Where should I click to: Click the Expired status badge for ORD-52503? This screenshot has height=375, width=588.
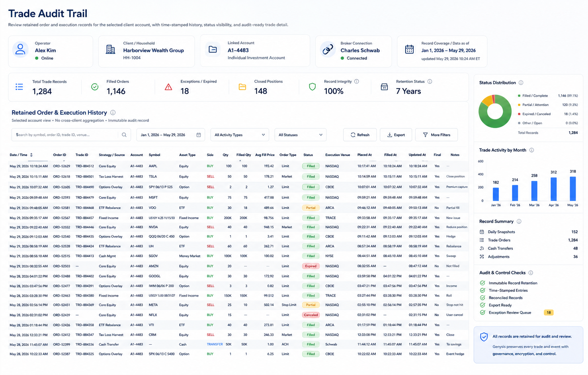pos(311,266)
